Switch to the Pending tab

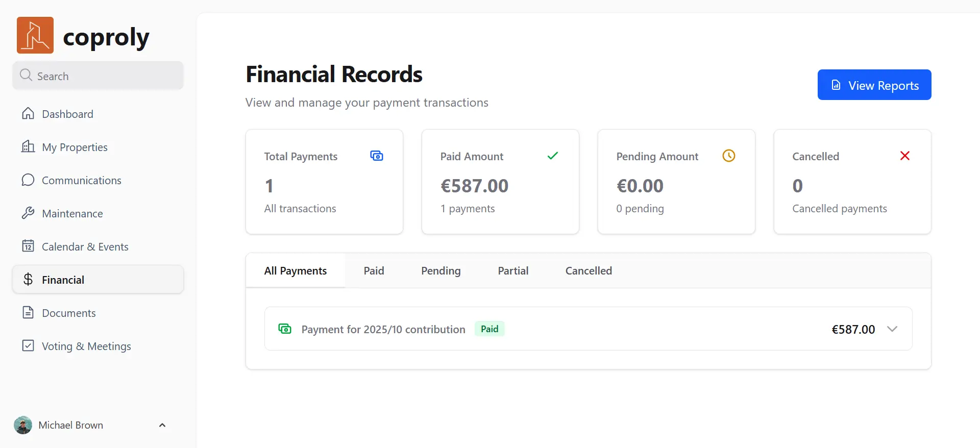pos(441,270)
